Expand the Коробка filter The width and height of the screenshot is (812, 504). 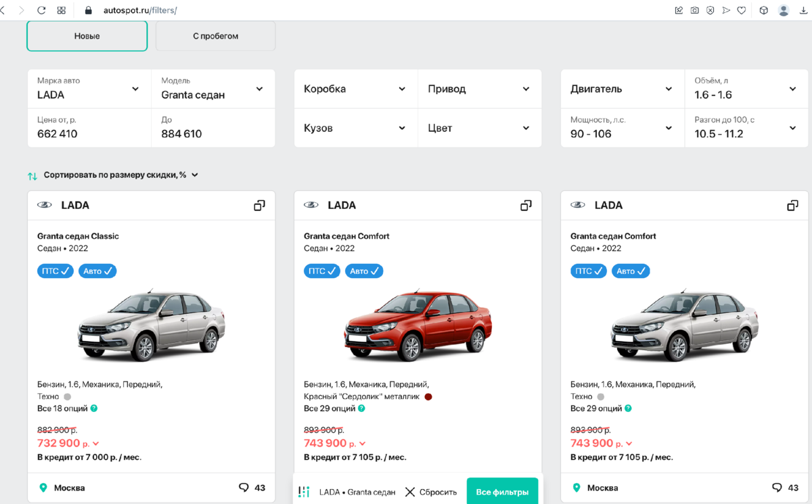click(356, 89)
